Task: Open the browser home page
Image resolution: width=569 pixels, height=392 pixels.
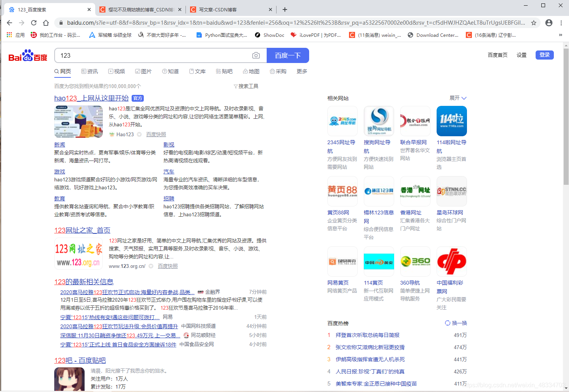Action: [x=46, y=23]
